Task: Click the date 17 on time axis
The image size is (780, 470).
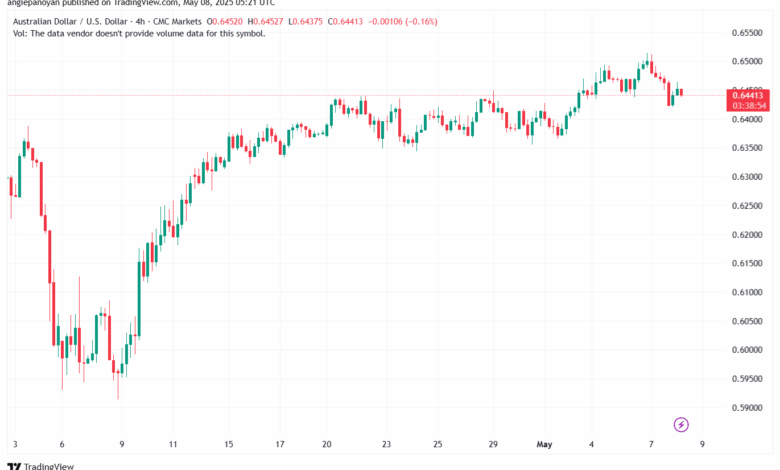Action: 280,444
